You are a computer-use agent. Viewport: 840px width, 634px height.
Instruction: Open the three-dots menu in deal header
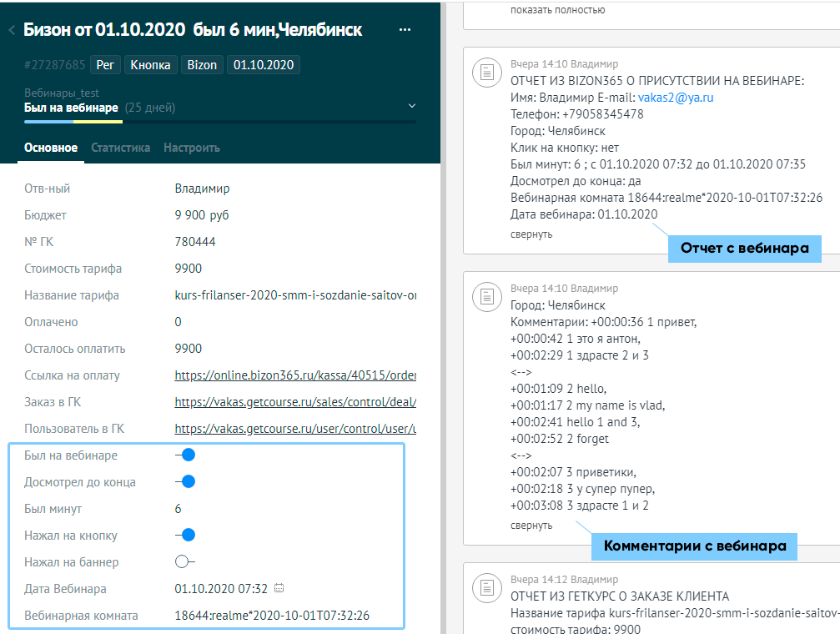(x=405, y=30)
